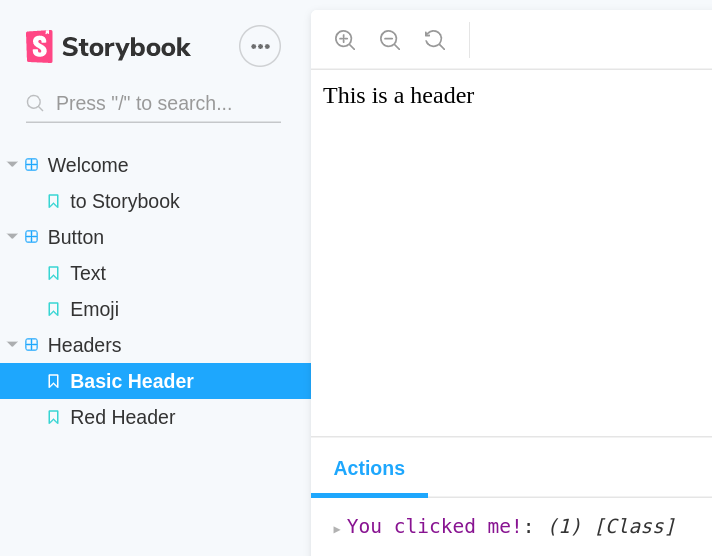This screenshot has width=712, height=556.
Task: Zoom in the preview canvas
Action: tap(345, 40)
